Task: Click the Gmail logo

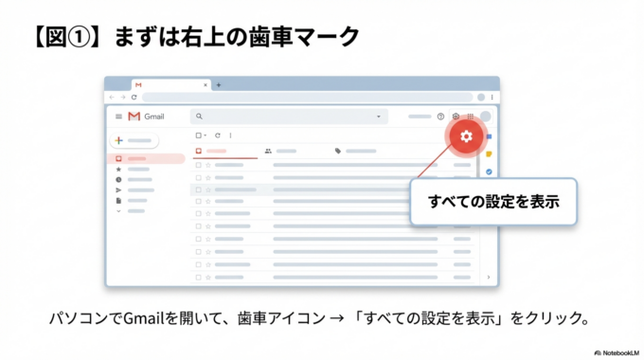Action: click(x=146, y=117)
